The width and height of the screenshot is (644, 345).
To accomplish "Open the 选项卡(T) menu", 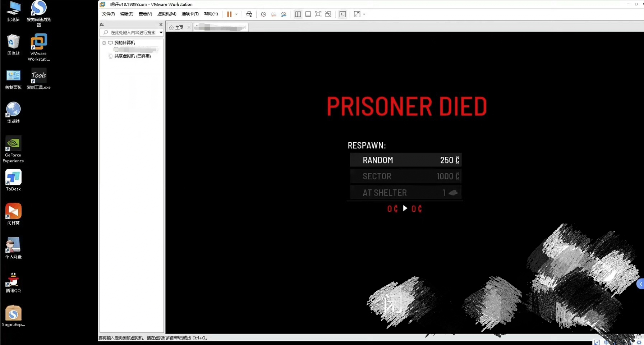I will (190, 14).
